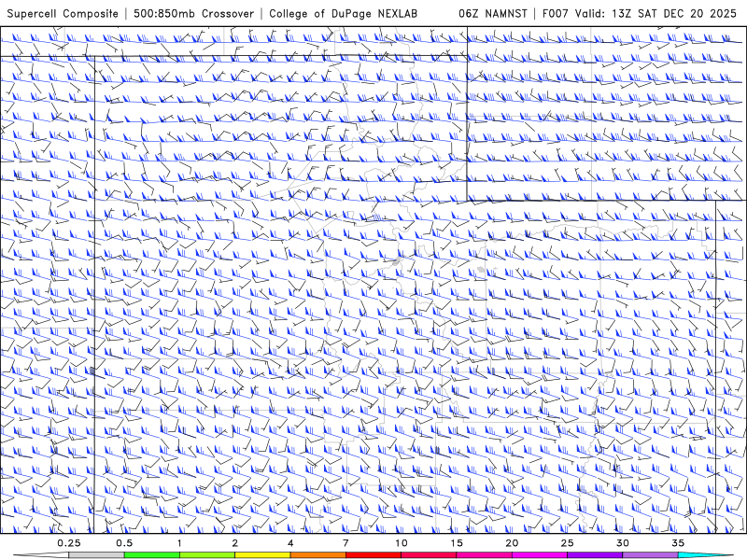Click the '500:850mb Crossover' header label
Viewport: 747px width, 560px height.
(194, 13)
